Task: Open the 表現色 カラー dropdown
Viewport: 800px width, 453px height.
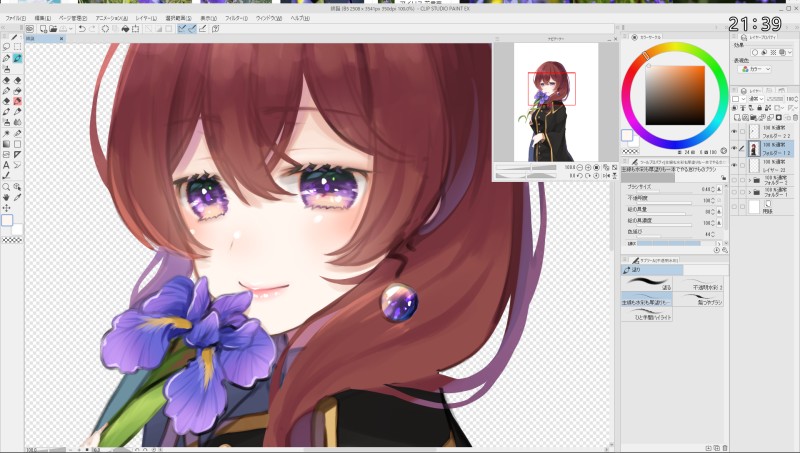Action: [755, 69]
